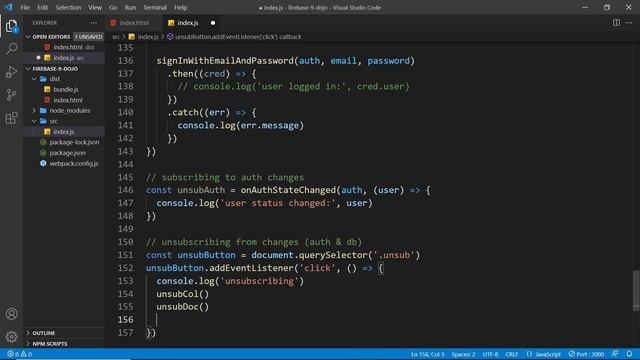Click line number 146 in gutter
This screenshot has height=360, width=640.
pyautogui.click(x=125, y=190)
